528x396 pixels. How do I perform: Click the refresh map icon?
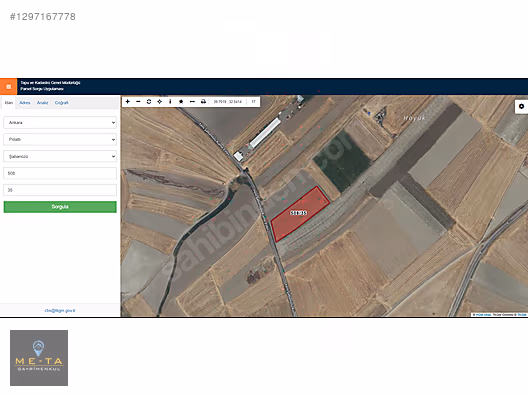pos(149,101)
